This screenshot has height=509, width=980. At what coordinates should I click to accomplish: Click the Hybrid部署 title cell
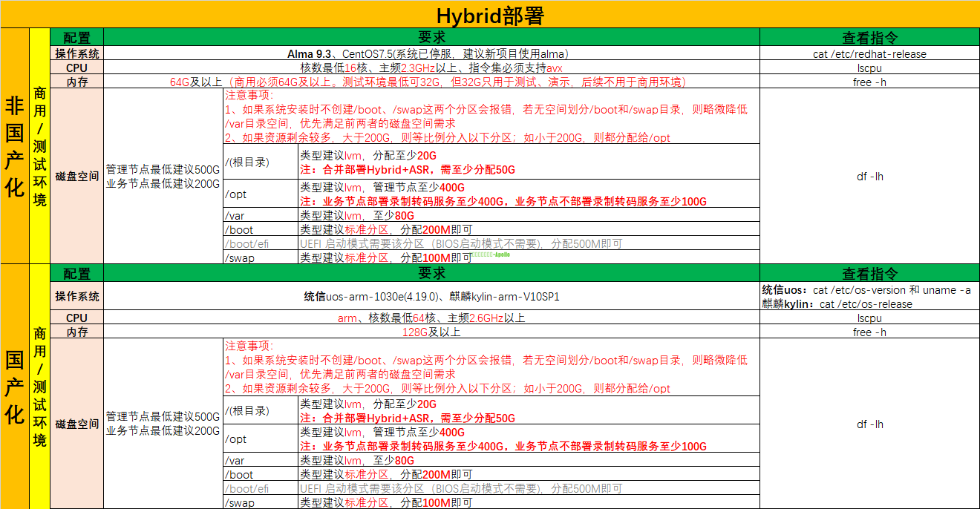(x=490, y=15)
